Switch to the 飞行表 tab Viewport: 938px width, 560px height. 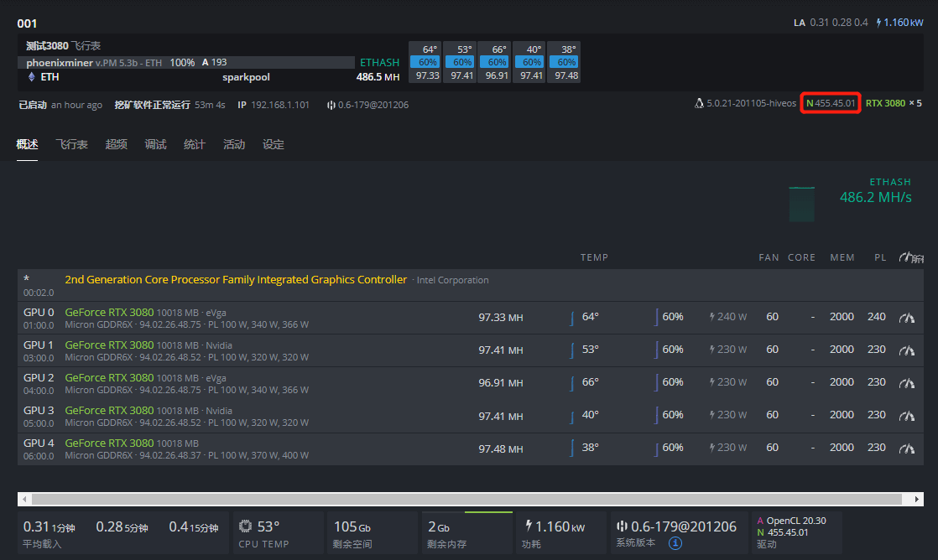(x=71, y=144)
